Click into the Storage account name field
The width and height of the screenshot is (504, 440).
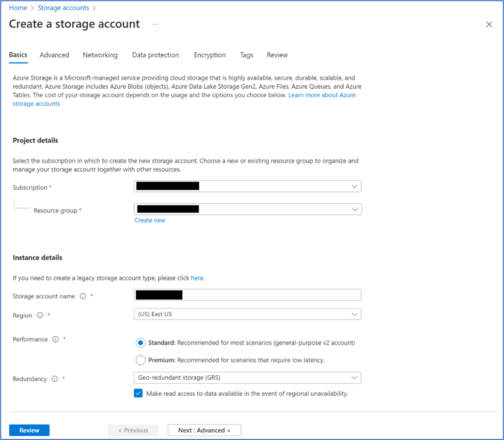[247, 295]
